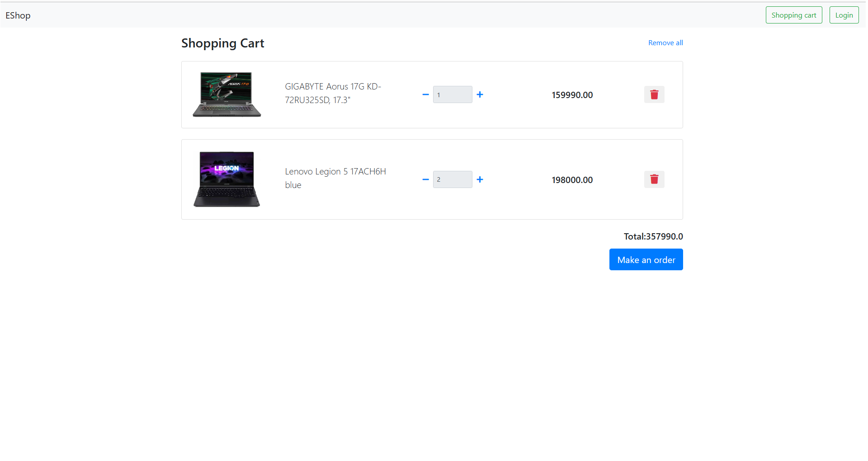
Task: Open the Lenovo Legion laptop thumbnail
Action: (227, 179)
